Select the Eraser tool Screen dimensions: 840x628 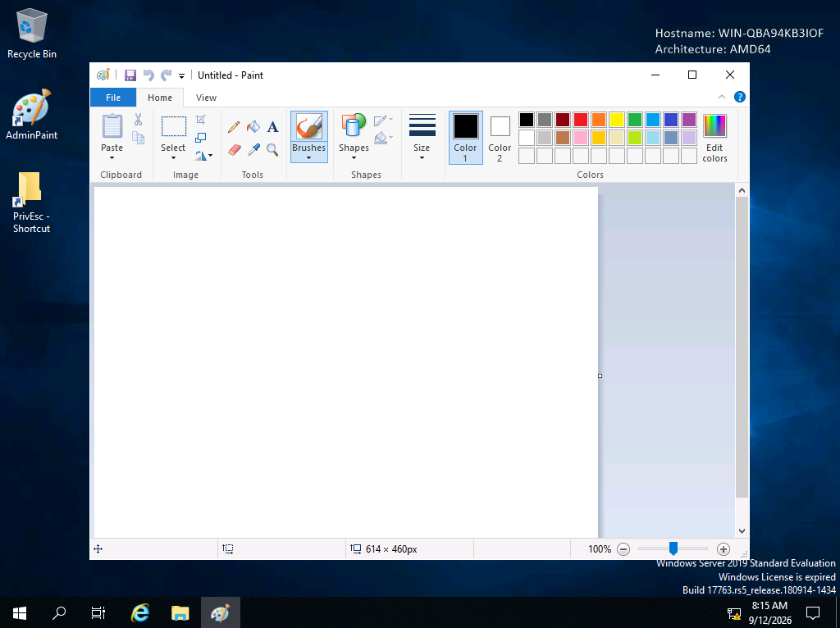pos(234,150)
